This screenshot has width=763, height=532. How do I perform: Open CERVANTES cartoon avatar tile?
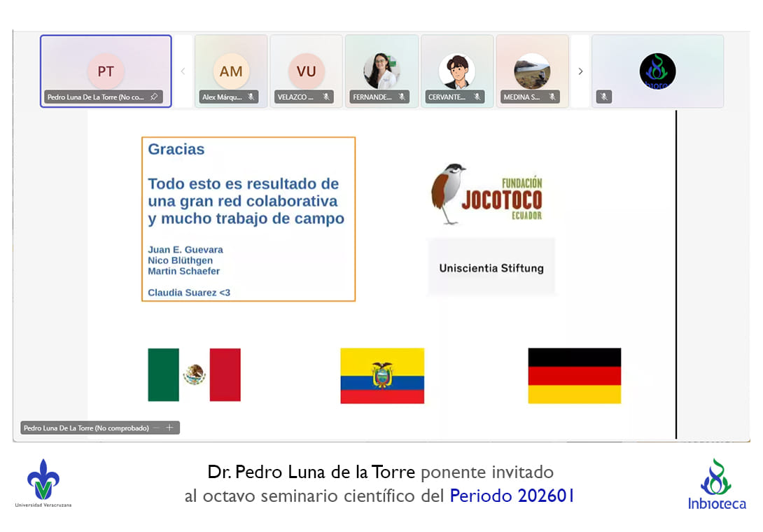click(x=457, y=69)
